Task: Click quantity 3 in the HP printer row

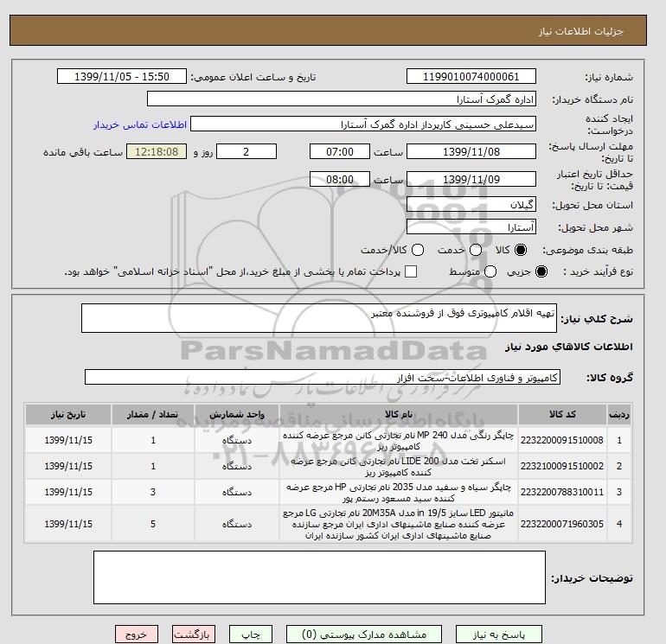Action: (153, 492)
